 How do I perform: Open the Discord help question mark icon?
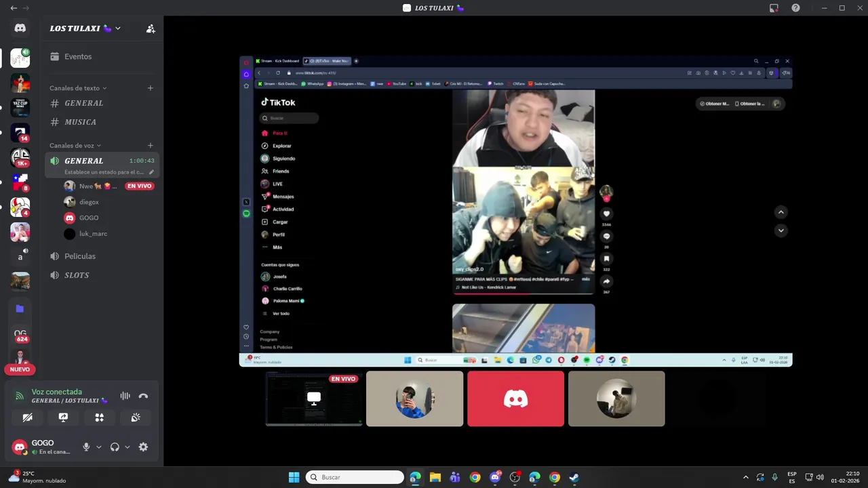(795, 8)
